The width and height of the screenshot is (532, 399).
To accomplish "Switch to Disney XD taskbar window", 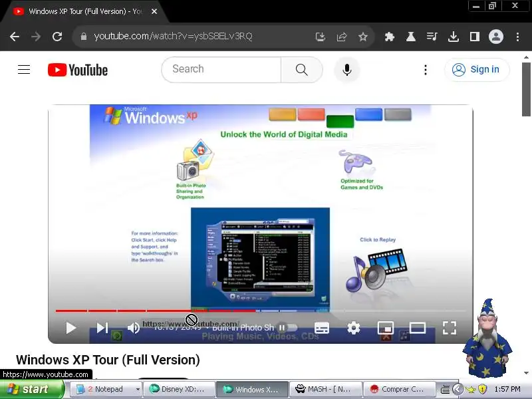I will pos(179,389).
